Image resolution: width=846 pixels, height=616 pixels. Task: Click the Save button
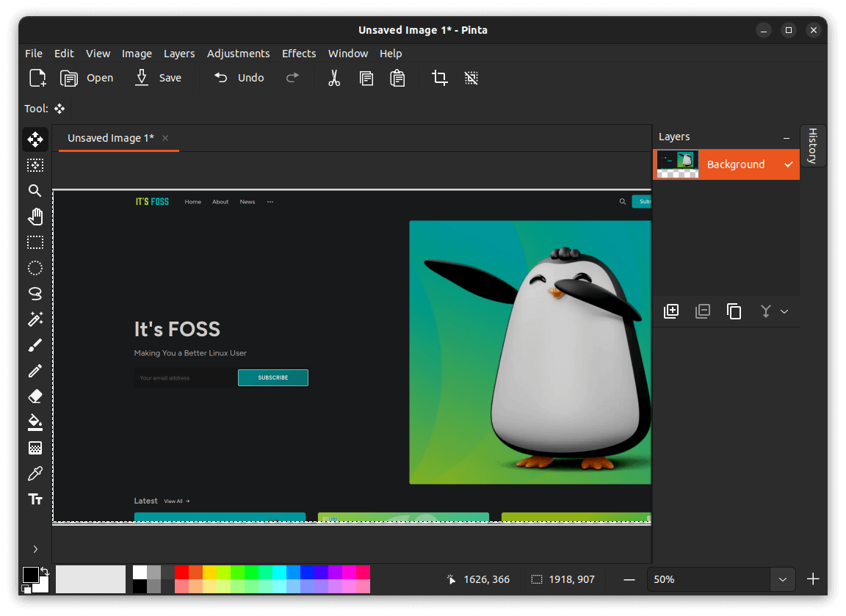tap(159, 78)
